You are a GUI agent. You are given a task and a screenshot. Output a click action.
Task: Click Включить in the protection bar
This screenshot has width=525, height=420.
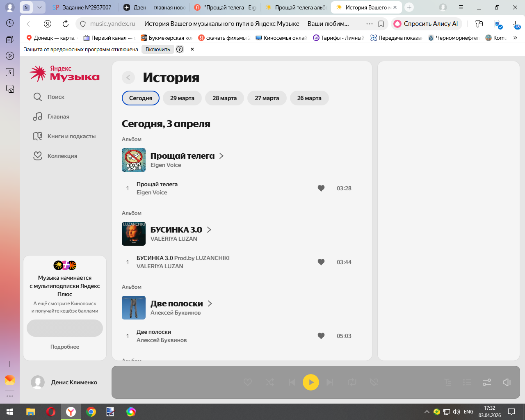click(158, 49)
